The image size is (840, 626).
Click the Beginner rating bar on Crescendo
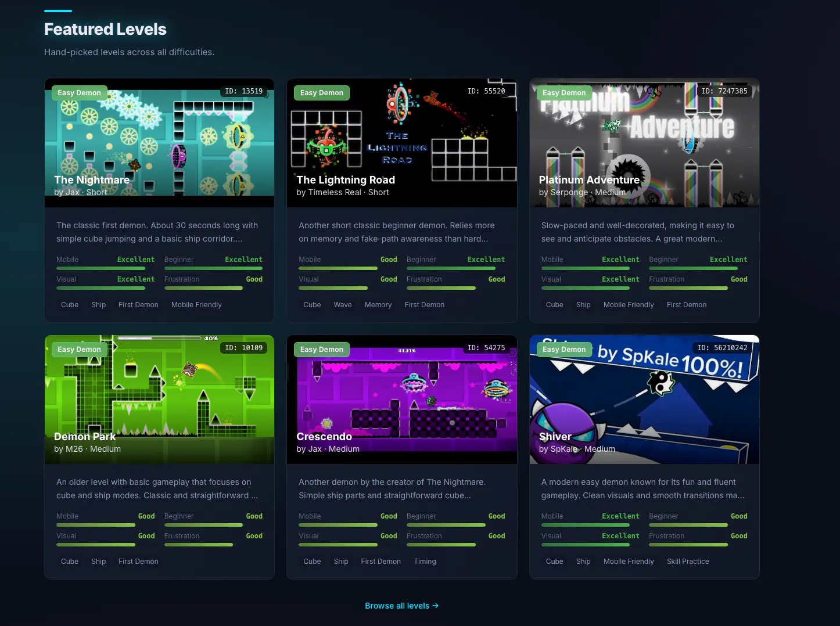[456, 525]
